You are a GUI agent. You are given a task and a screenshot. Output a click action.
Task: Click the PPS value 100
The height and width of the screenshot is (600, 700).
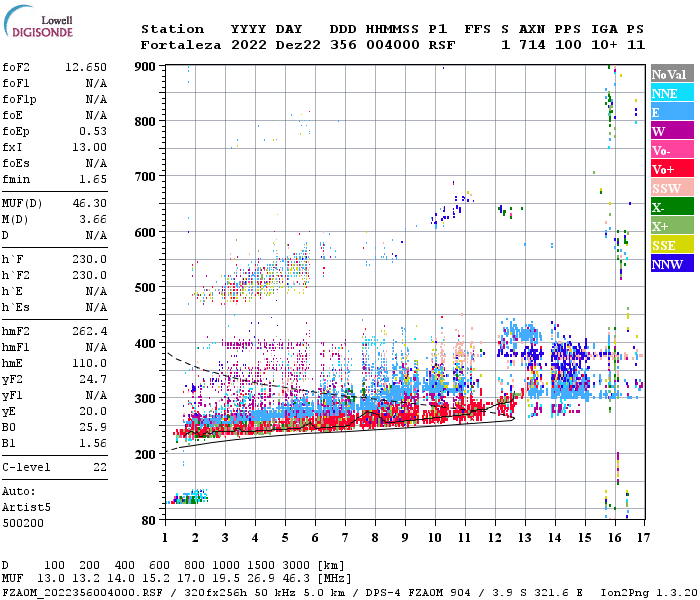point(568,45)
